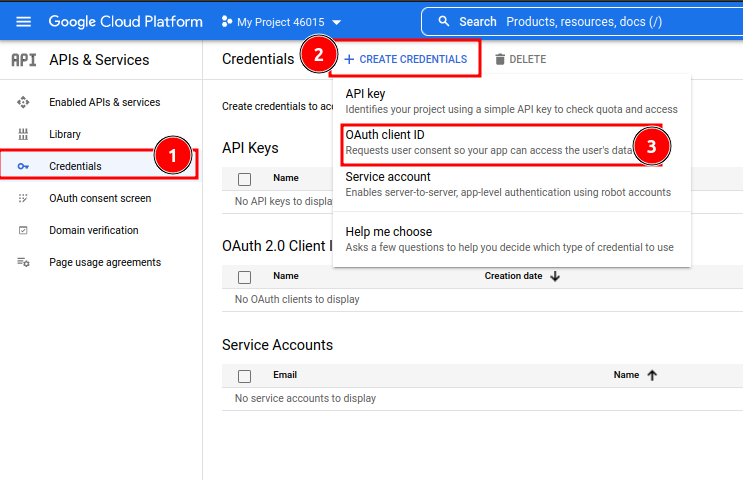Click the Name header in API Keys table
Image resolution: width=743 pixels, height=480 pixels.
tap(286, 178)
